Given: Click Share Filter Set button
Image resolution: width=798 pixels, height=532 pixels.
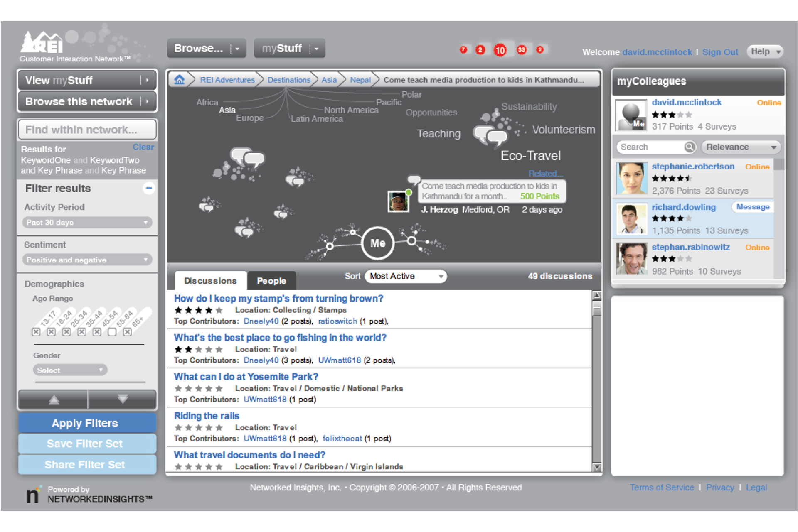Looking at the screenshot, I should pyautogui.click(x=87, y=465).
